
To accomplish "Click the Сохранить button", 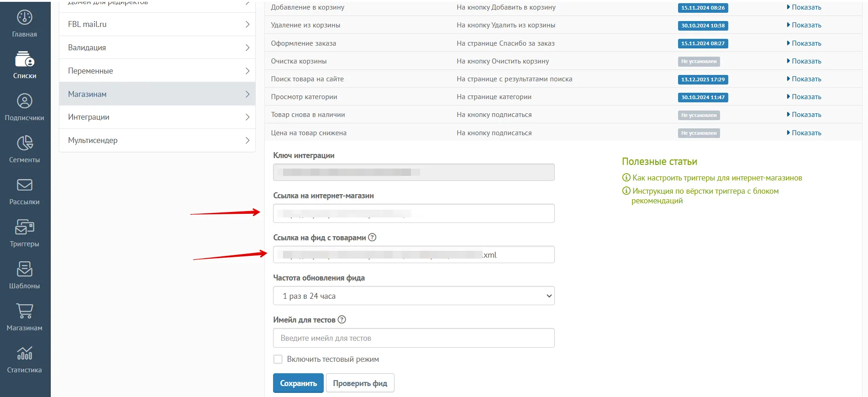I will point(298,383).
